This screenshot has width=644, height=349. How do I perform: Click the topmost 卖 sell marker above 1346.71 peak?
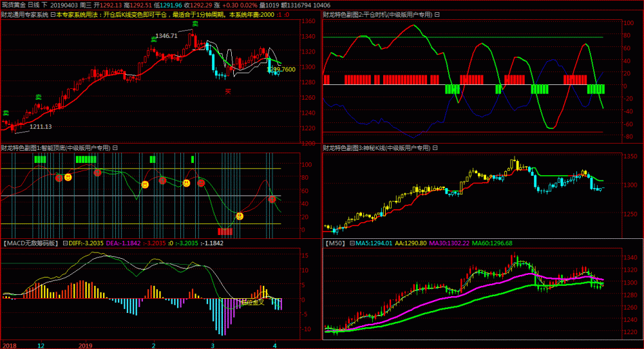195,24
